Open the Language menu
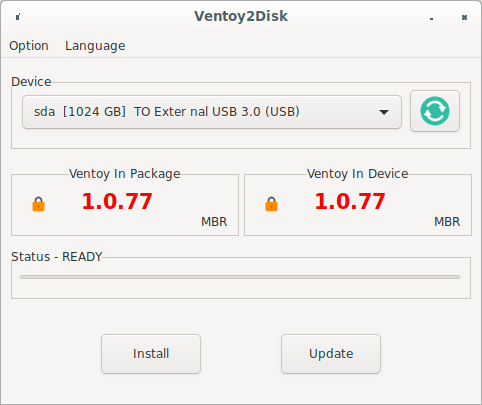Image resolution: width=482 pixels, height=405 pixels. click(x=95, y=46)
